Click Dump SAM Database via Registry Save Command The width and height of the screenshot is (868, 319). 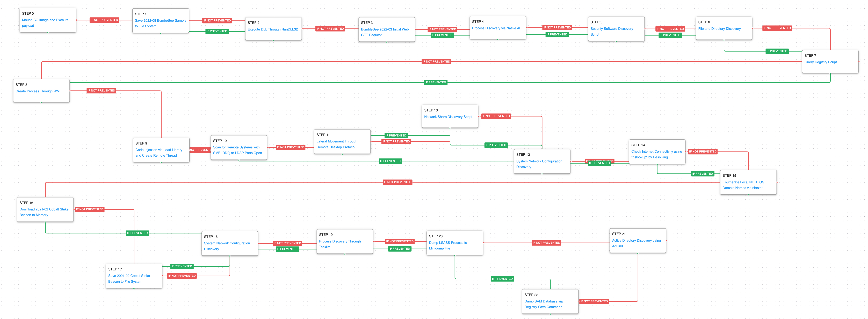pos(543,301)
